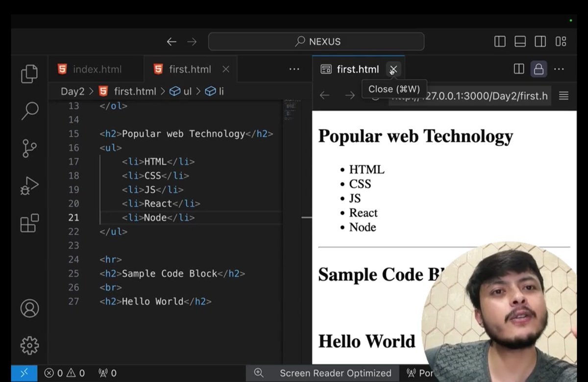The width and height of the screenshot is (588, 382).
Task: Open remote window indicator in status bar
Action: pos(24,373)
